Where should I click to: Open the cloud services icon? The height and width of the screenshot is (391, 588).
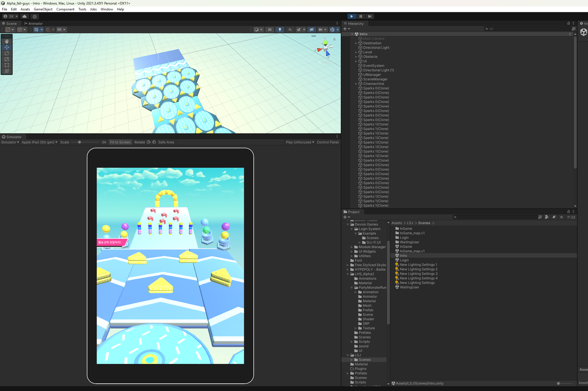(x=25, y=16)
